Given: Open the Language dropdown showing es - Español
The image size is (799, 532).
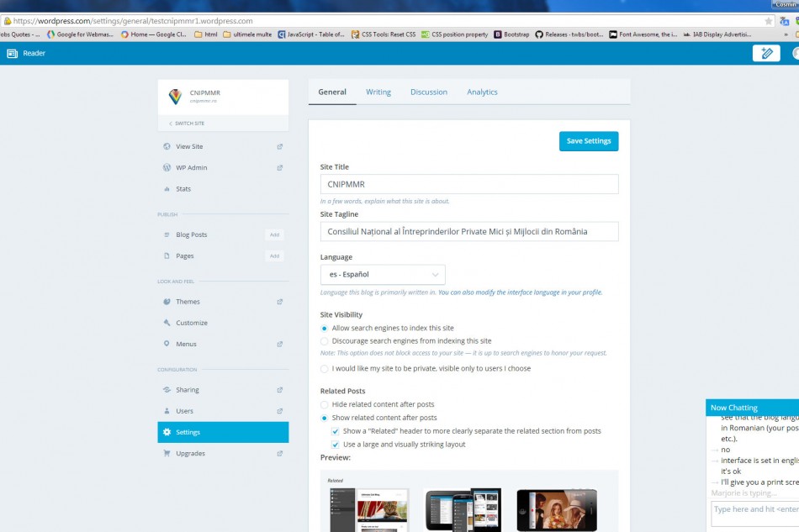Looking at the screenshot, I should 383,274.
